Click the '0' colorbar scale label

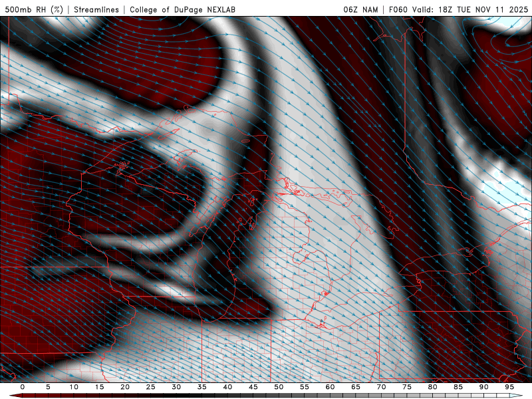tap(23, 387)
